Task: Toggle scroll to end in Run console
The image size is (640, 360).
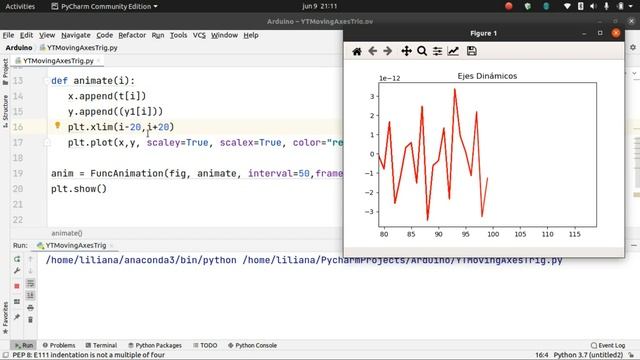Action: click(30, 295)
